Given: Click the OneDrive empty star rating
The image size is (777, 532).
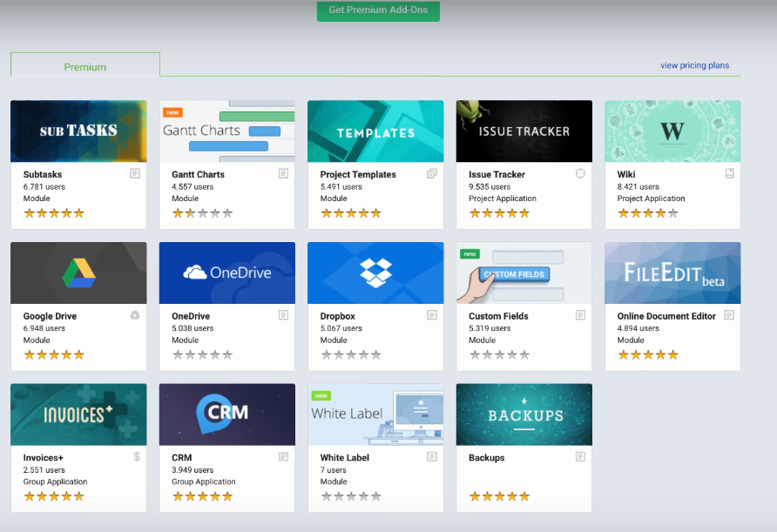Looking at the screenshot, I should [202, 355].
